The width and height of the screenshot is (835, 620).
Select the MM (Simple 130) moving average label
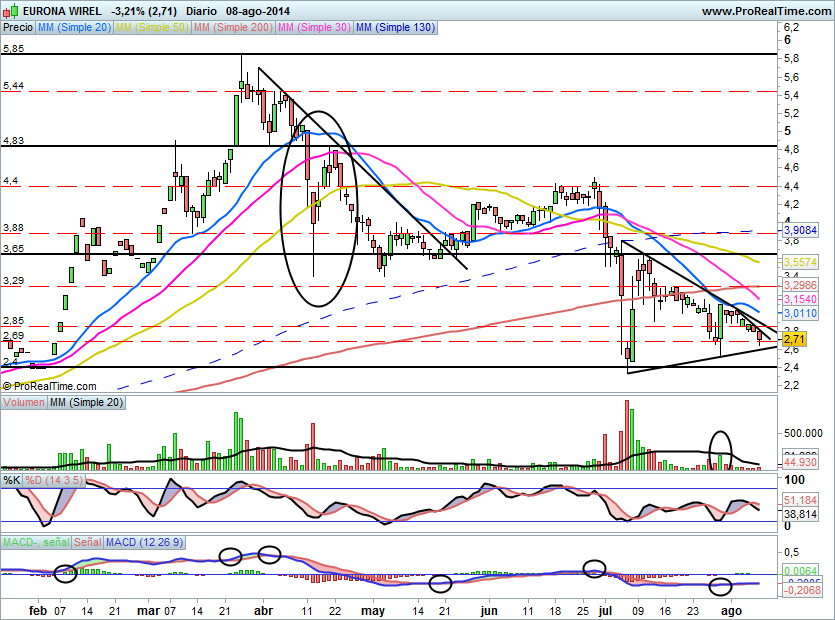[395, 27]
